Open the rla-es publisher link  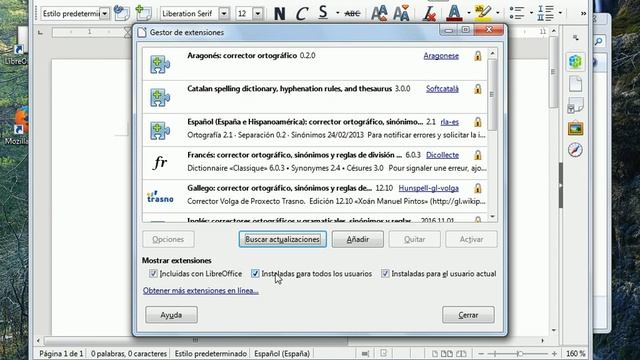449,122
